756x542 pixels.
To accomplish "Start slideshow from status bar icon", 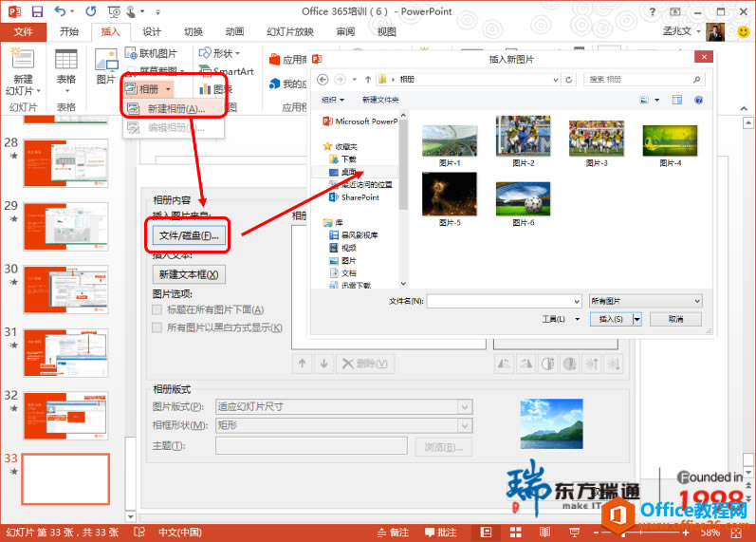I will (x=574, y=533).
